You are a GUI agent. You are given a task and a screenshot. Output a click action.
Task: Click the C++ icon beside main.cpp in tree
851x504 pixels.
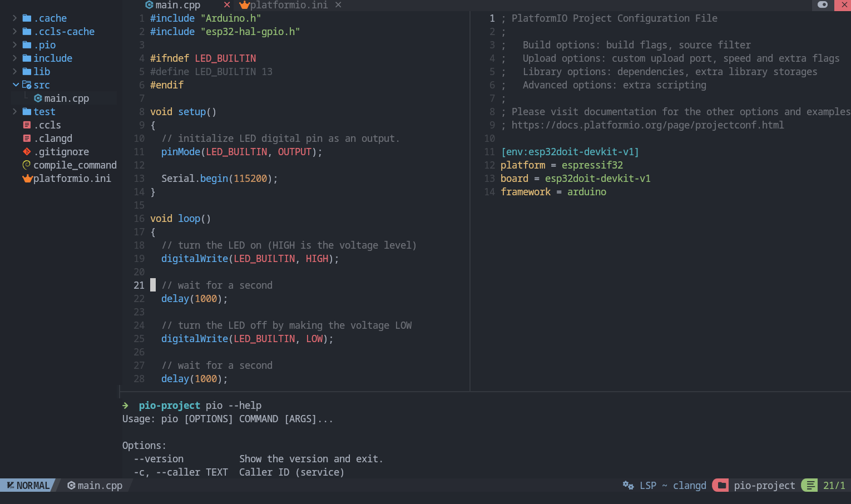click(38, 98)
